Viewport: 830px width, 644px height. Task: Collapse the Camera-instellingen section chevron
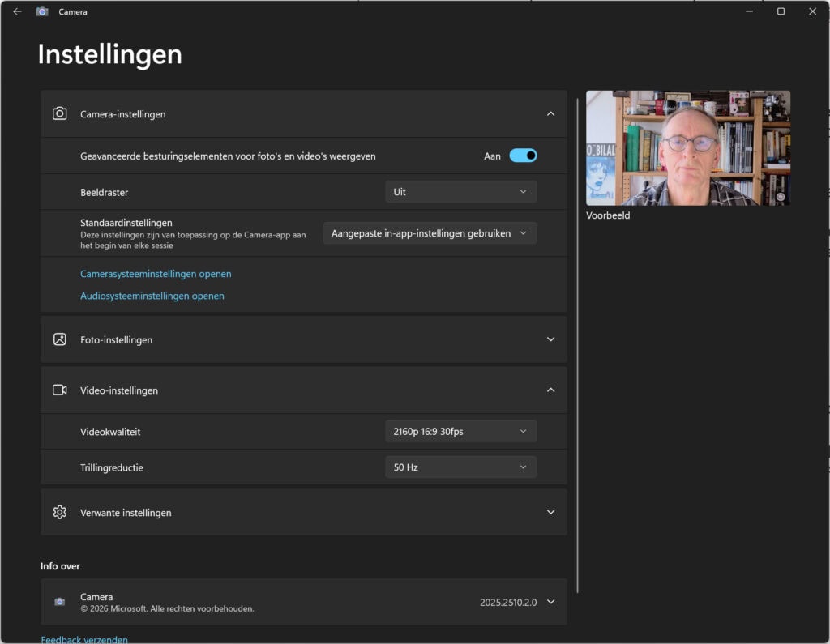pyautogui.click(x=550, y=114)
